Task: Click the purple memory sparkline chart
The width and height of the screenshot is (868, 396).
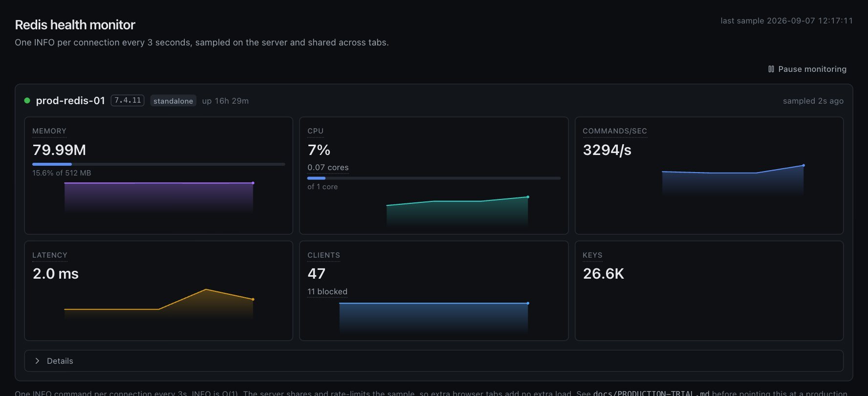Action: point(159,197)
